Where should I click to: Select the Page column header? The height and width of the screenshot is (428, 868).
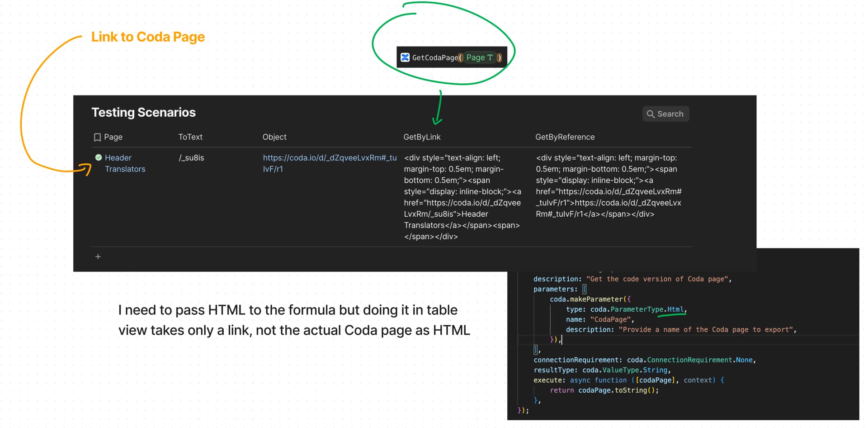pyautogui.click(x=113, y=137)
